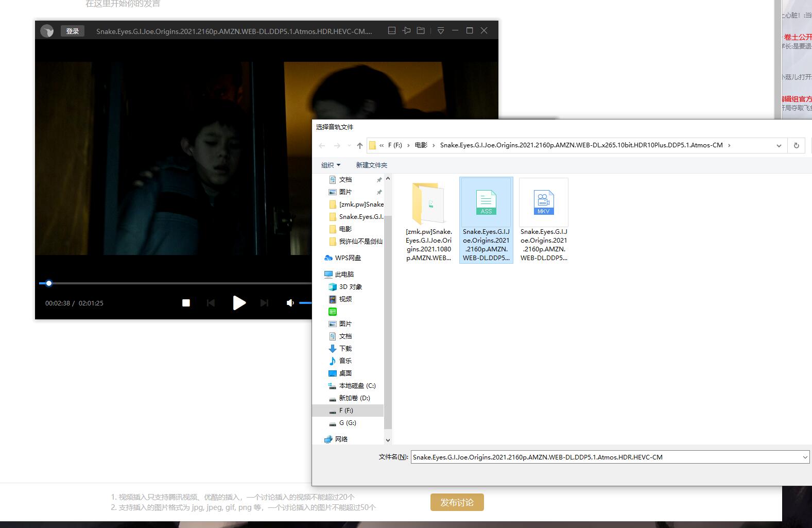812x528 pixels.
Task: Open the player's main menu triangle icon
Action: point(441,31)
